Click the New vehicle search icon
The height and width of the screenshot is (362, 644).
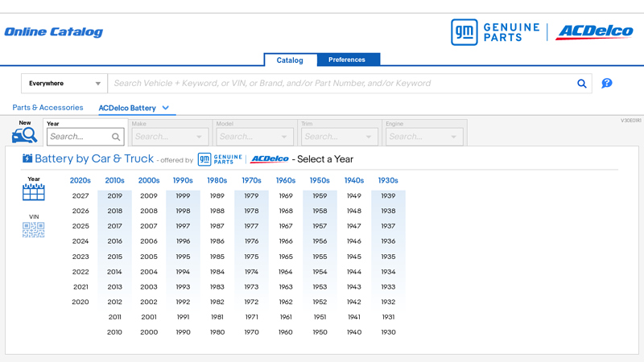(x=24, y=135)
